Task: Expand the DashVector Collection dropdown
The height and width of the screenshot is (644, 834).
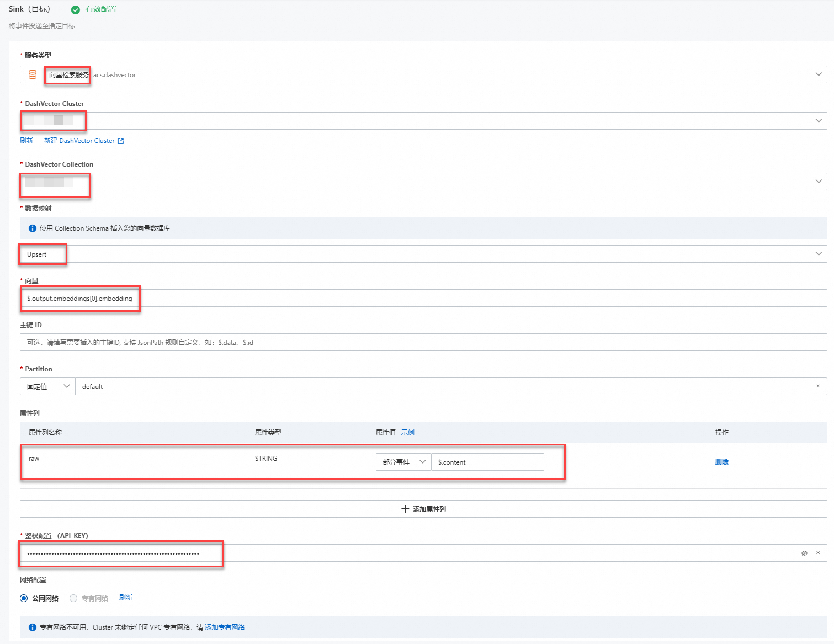Action: pyautogui.click(x=423, y=182)
